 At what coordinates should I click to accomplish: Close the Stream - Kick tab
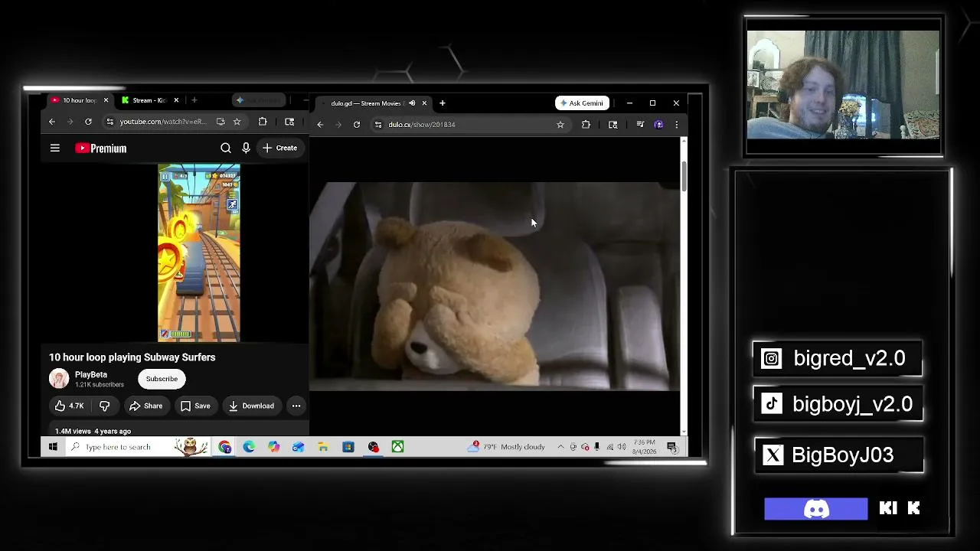point(176,100)
